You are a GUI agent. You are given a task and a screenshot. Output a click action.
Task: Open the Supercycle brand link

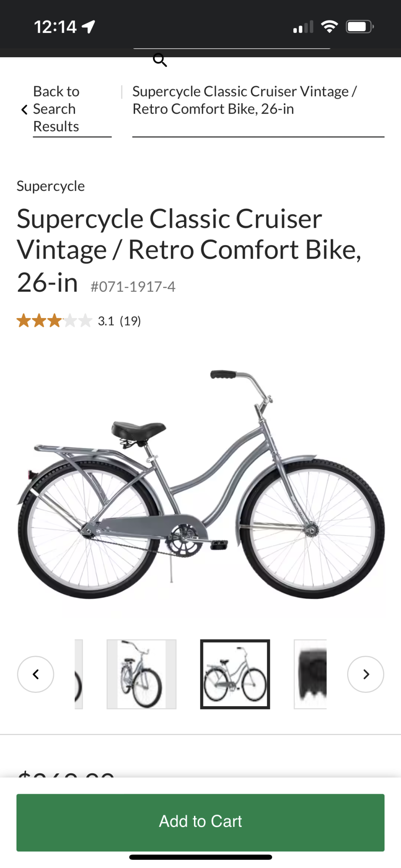[x=51, y=186]
